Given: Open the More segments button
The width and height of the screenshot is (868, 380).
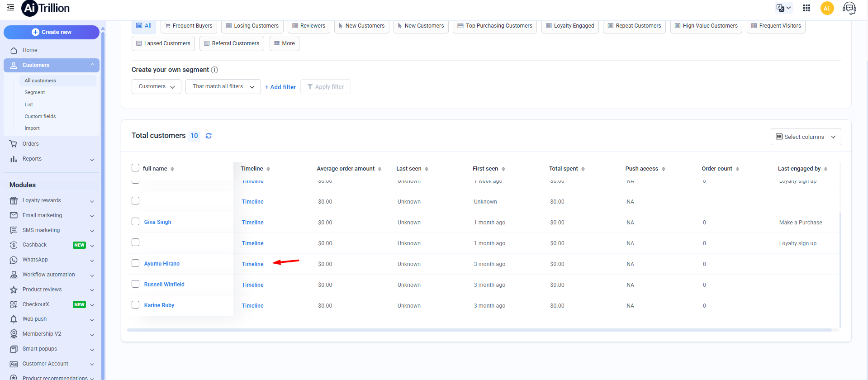Looking at the screenshot, I should click(285, 43).
